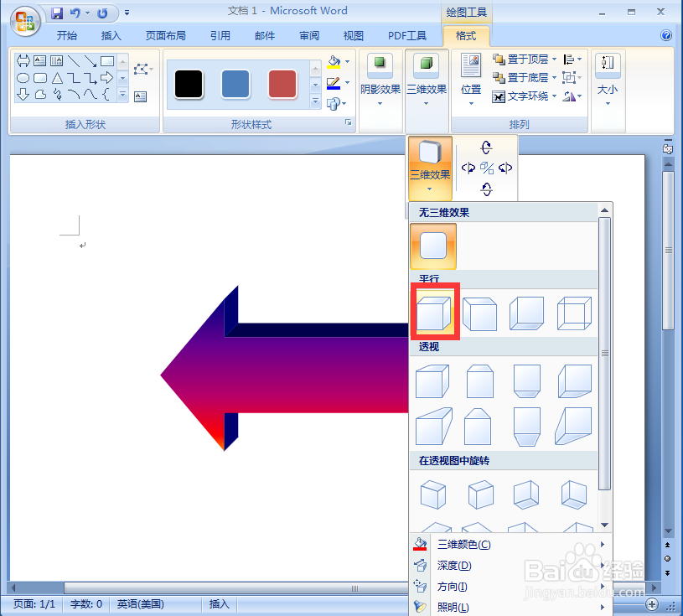The width and height of the screenshot is (683, 616).
Task: Apply the fourth parallel wireframe 3D style
Action: pos(574,313)
